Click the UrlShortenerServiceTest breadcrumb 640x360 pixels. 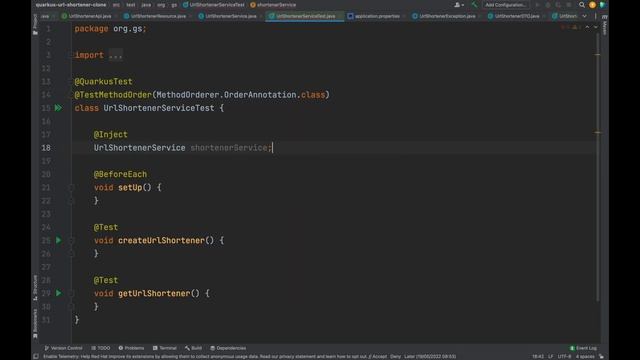tap(213, 5)
